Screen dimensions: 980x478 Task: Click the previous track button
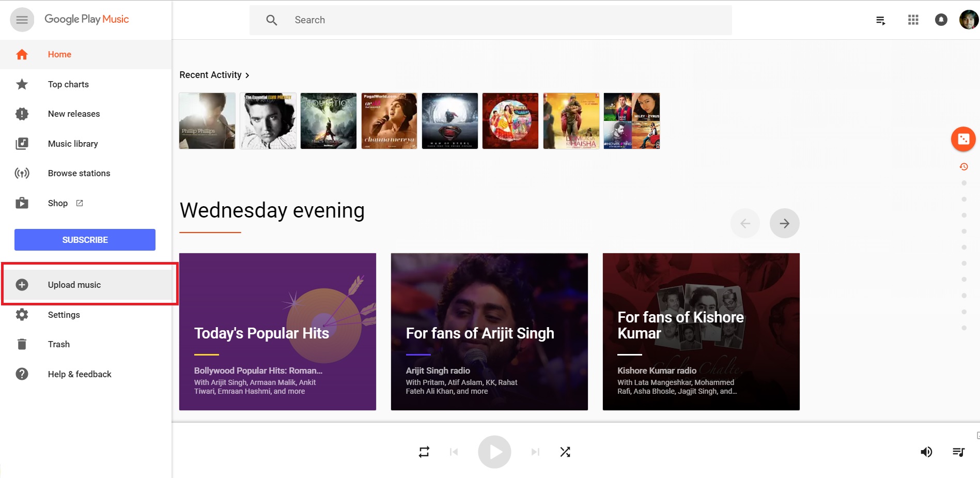(x=454, y=452)
